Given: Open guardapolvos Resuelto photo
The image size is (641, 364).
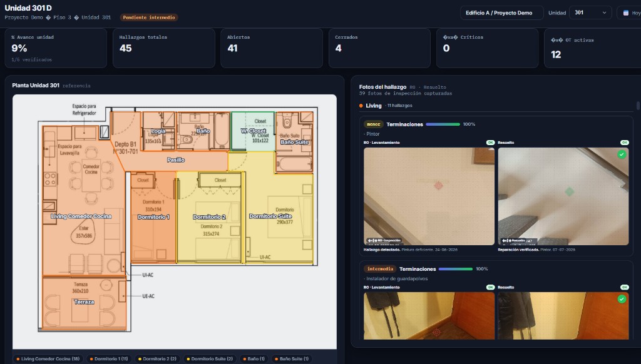Looking at the screenshot, I should (563, 316).
